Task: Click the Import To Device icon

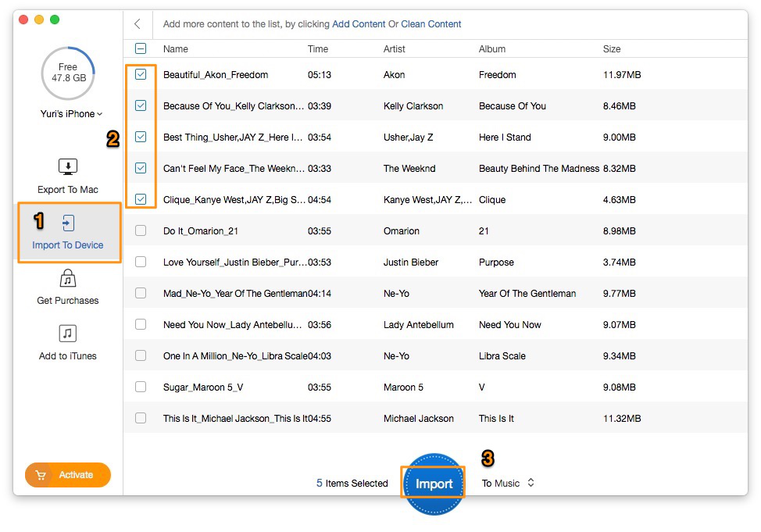Action: (x=68, y=223)
